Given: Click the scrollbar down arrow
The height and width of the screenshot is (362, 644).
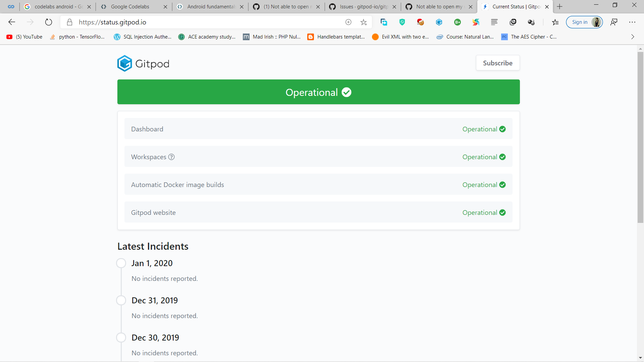Looking at the screenshot, I should pyautogui.click(x=640, y=358).
